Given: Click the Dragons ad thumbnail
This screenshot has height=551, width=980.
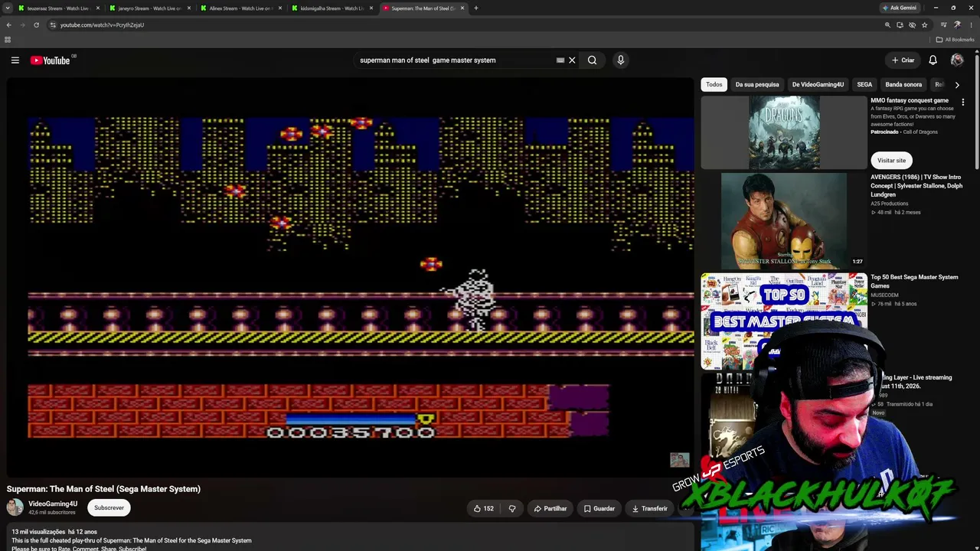Looking at the screenshot, I should [784, 132].
